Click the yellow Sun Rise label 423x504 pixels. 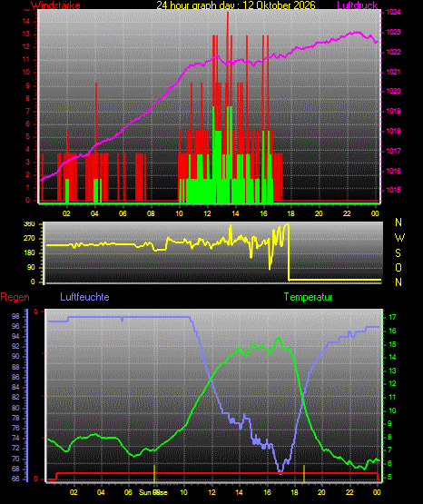tap(153, 492)
